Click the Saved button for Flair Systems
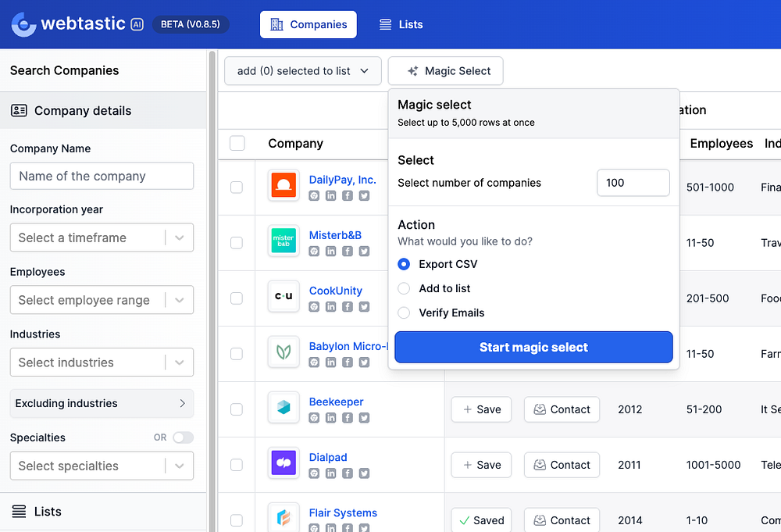Image resolution: width=781 pixels, height=532 pixels. (481, 520)
